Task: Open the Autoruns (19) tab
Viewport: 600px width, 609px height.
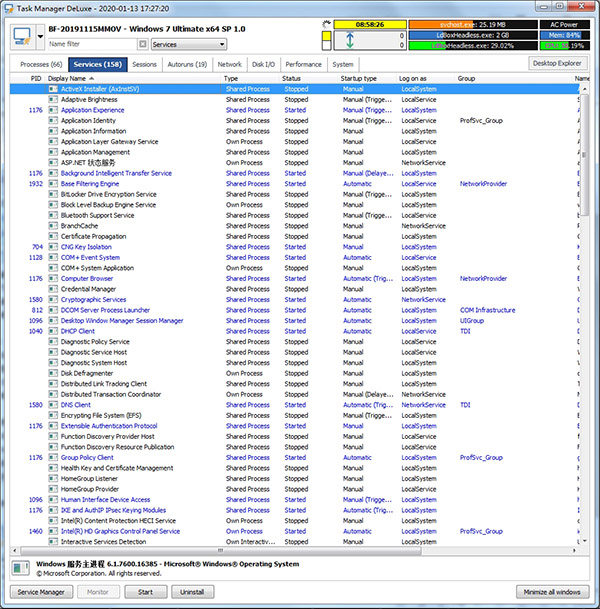Action: tap(188, 64)
